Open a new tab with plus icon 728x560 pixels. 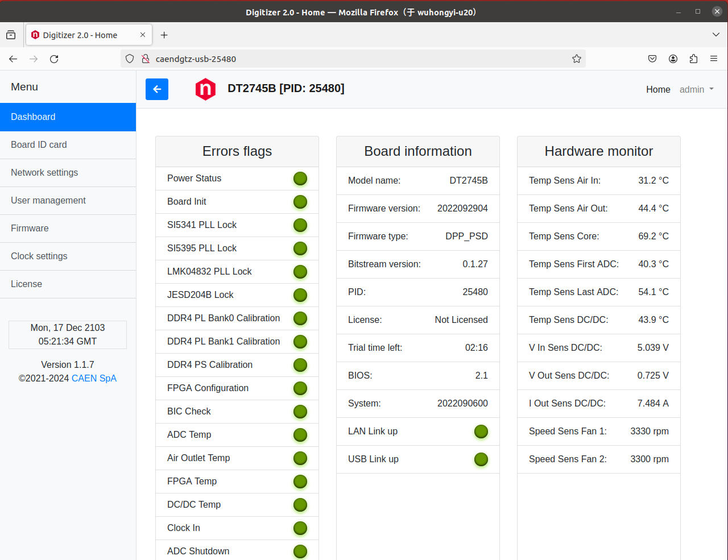pyautogui.click(x=164, y=35)
